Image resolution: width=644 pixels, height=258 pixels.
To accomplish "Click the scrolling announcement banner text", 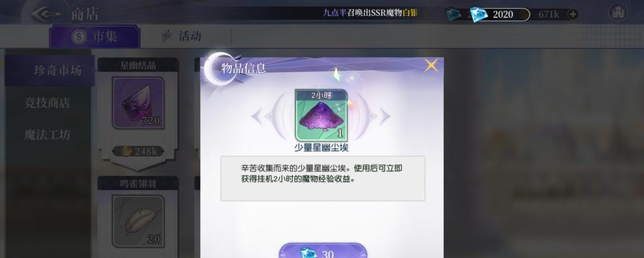I will (x=370, y=13).
